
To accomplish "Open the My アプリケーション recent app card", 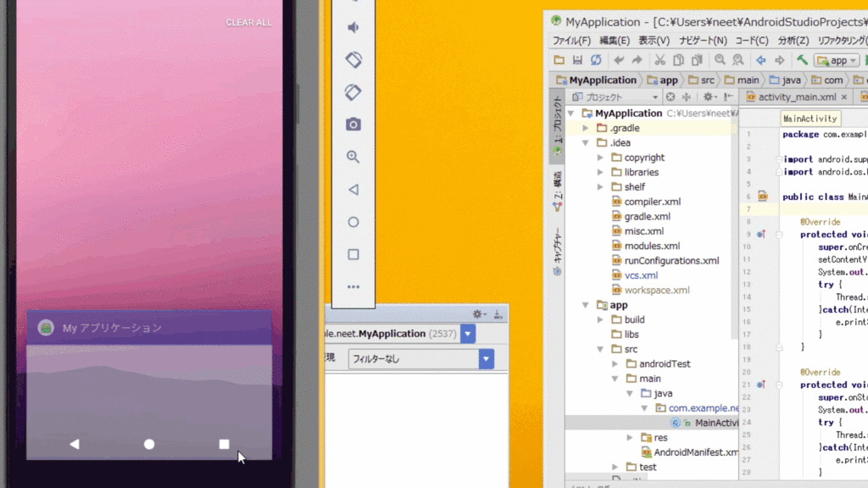I will click(149, 385).
